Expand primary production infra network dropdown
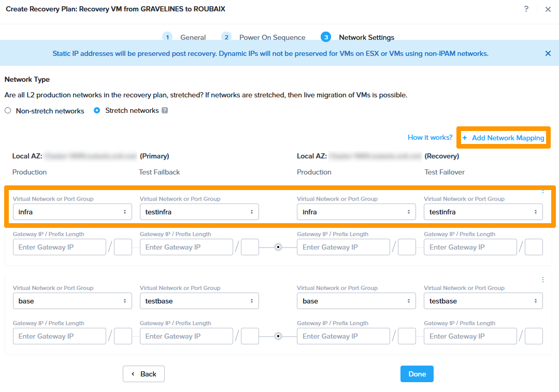Screen dimensions: 559x392 73,212
